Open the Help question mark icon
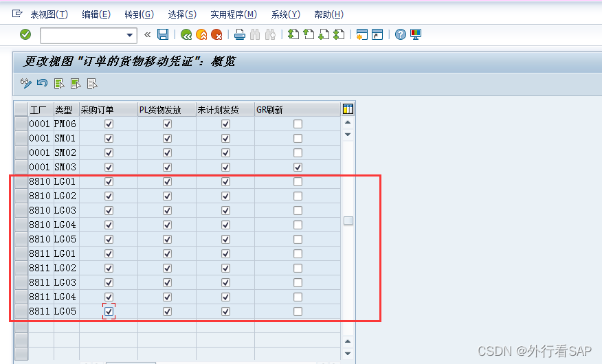The image size is (602, 364). point(401,34)
